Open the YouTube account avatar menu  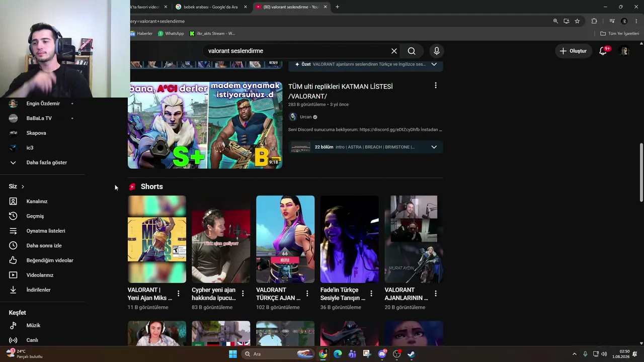click(x=624, y=51)
